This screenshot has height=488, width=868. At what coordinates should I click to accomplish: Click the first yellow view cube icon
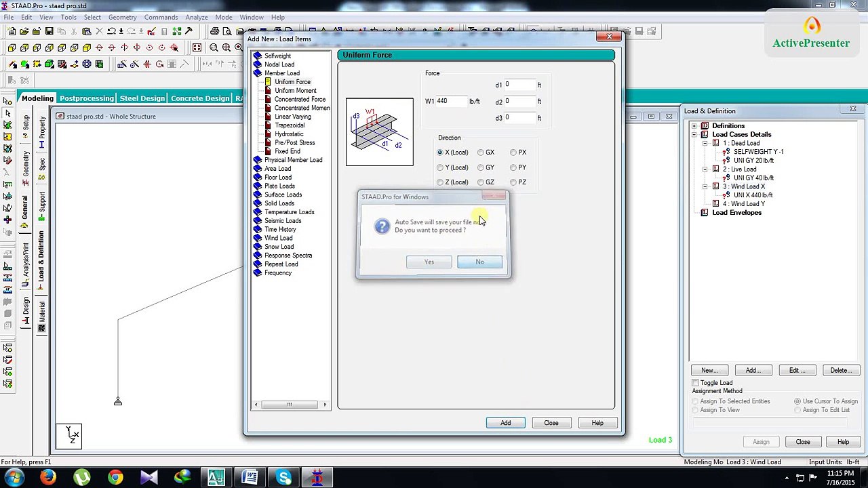click(12, 47)
